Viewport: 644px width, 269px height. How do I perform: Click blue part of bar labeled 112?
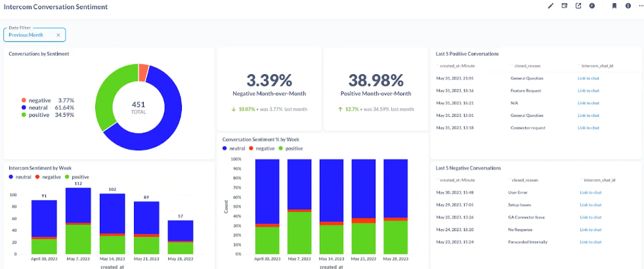78,205
